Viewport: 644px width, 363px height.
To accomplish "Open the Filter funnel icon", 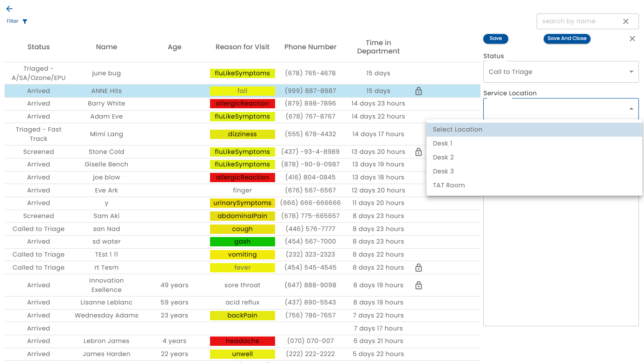I will pyautogui.click(x=25, y=21).
